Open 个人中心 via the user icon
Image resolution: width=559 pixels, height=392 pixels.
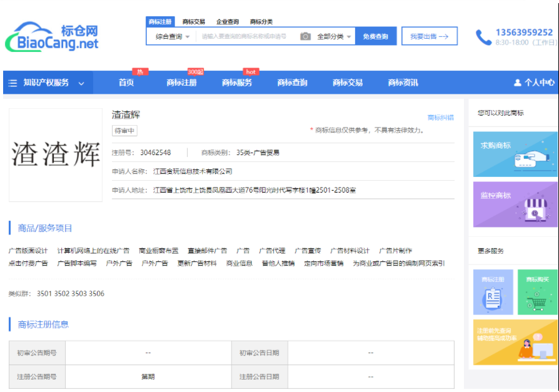tap(518, 83)
